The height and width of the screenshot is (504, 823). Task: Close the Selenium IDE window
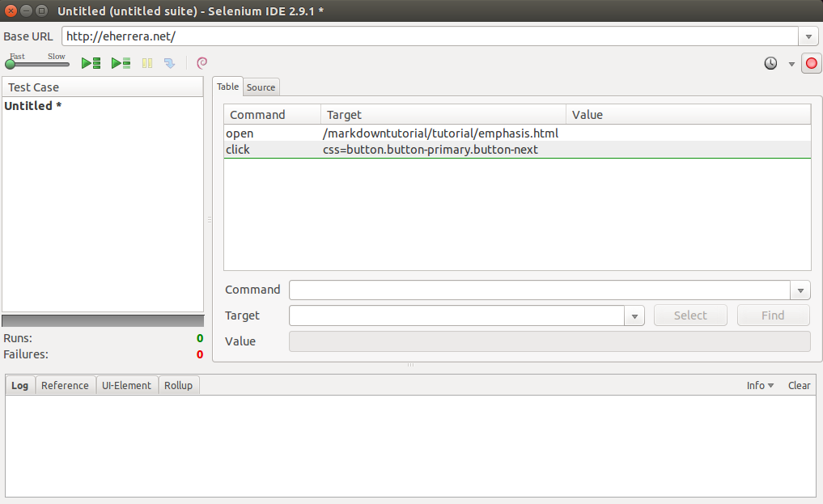click(x=11, y=11)
